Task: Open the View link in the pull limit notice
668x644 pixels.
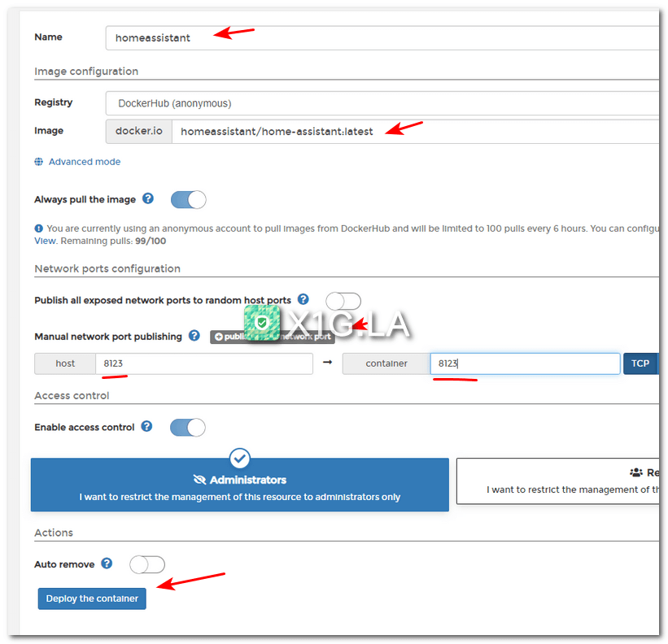Action: (45, 241)
